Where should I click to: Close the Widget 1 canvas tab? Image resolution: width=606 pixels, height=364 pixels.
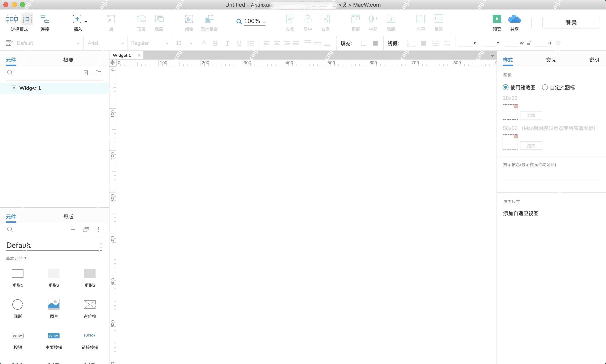[139, 55]
